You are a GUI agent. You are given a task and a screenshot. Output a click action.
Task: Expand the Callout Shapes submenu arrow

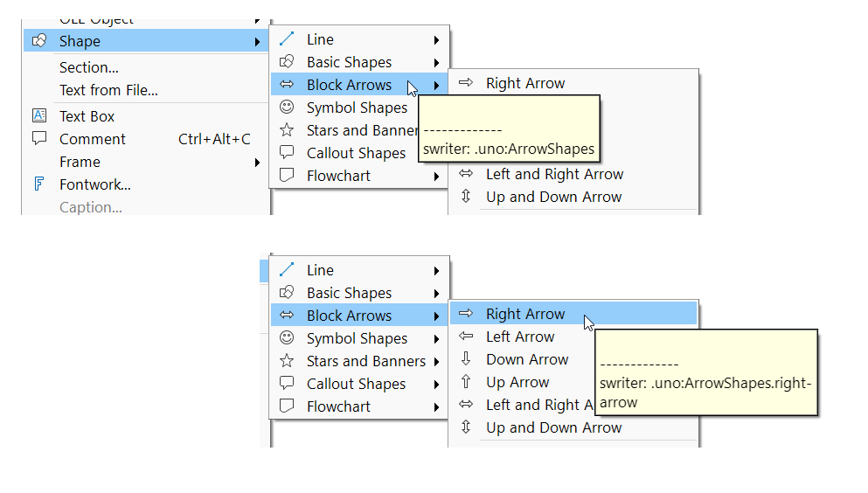pyautogui.click(x=436, y=384)
